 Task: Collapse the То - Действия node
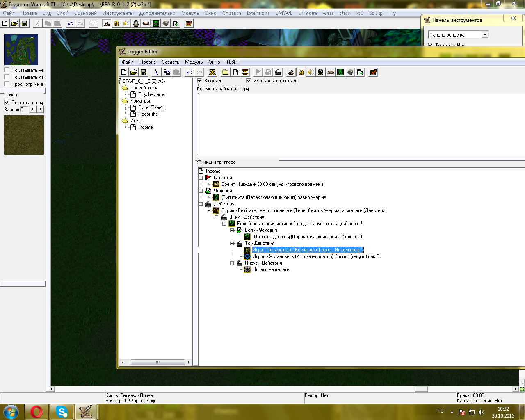232,243
